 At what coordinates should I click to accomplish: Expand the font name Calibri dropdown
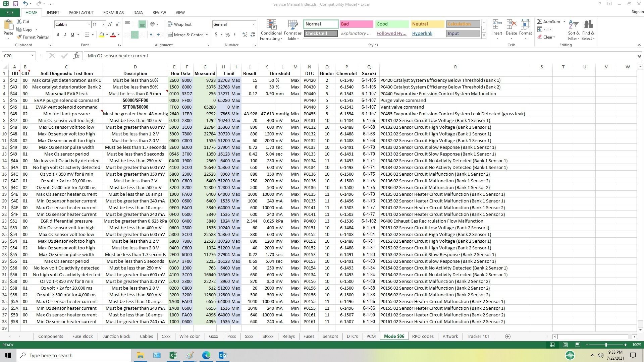(x=89, y=24)
